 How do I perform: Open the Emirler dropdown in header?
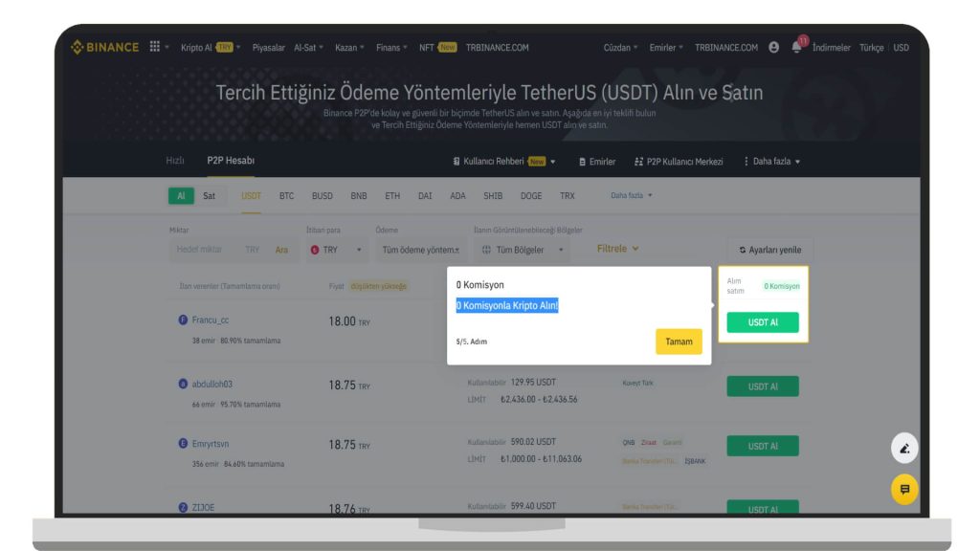point(666,48)
